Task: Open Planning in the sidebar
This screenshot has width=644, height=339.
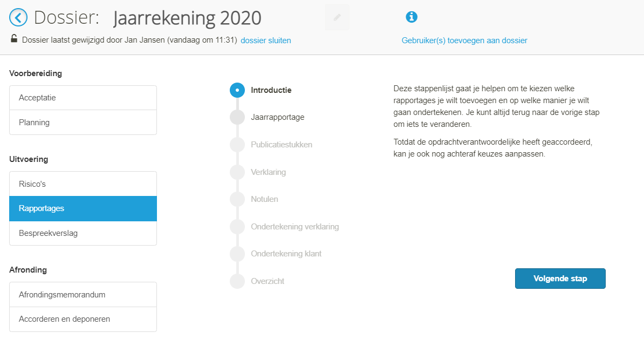Action: click(x=83, y=123)
